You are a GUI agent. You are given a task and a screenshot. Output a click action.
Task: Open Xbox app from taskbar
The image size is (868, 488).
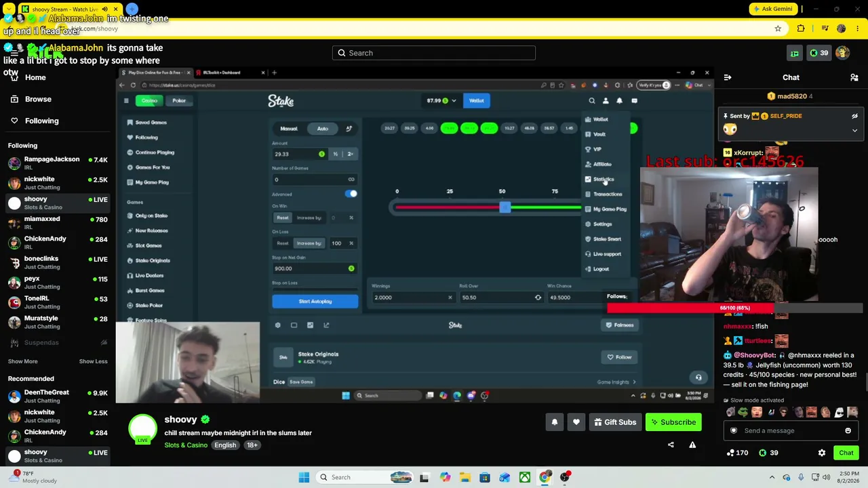525,477
